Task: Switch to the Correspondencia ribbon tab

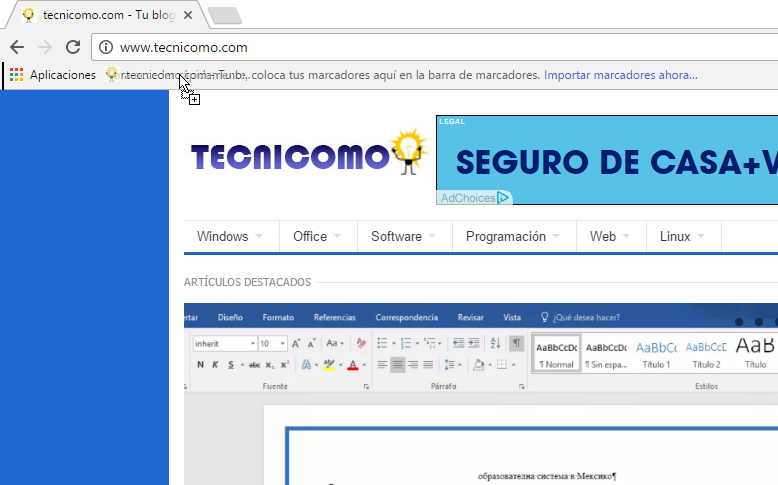Action: click(x=407, y=318)
